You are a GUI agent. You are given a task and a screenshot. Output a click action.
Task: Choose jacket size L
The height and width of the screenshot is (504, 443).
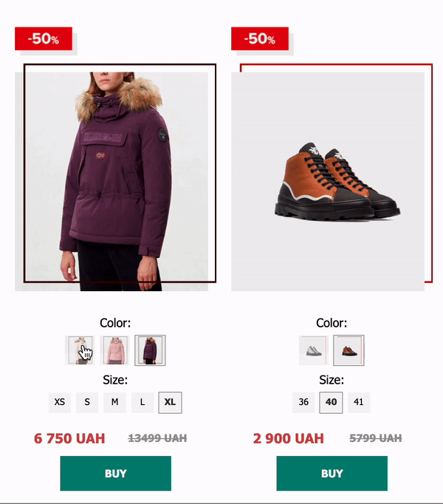[x=142, y=402]
